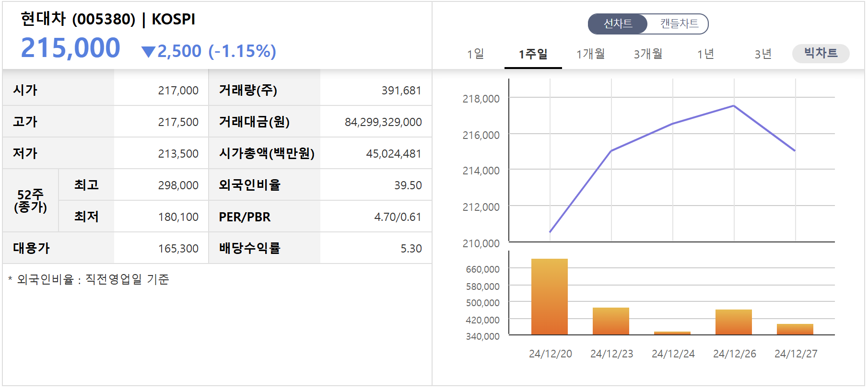The image size is (868, 390).
Task: Click the 대용가 value 165,300
Action: click(x=178, y=249)
